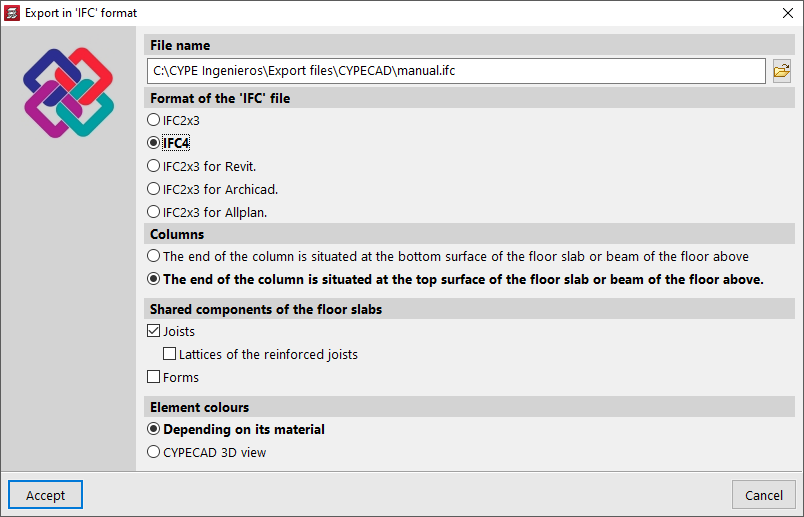Set column end at top surface of slab
This screenshot has height=517, width=804.
153,280
